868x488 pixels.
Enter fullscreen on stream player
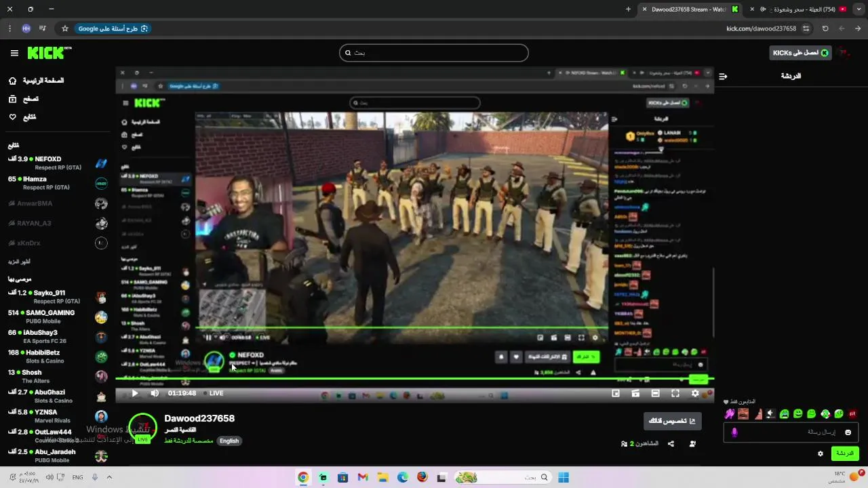(675, 393)
